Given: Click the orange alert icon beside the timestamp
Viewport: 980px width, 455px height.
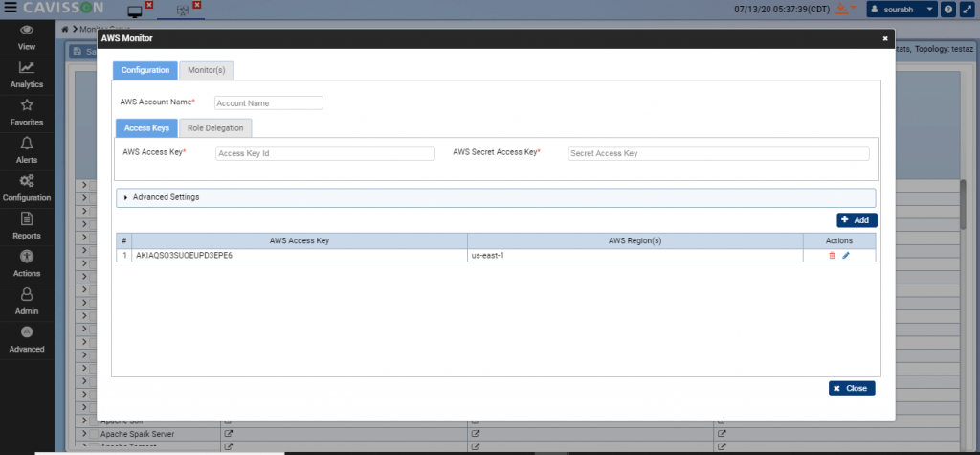Looking at the screenshot, I should (x=843, y=9).
